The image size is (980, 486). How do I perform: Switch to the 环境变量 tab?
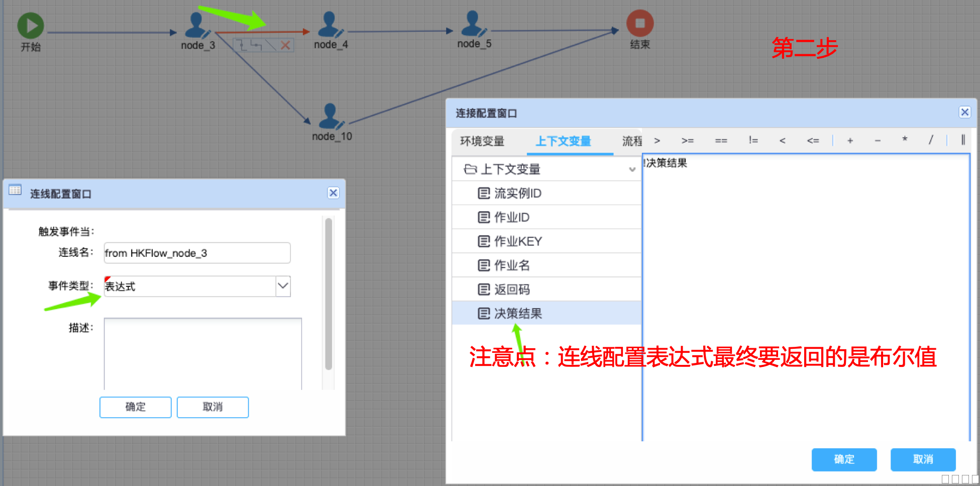(482, 141)
